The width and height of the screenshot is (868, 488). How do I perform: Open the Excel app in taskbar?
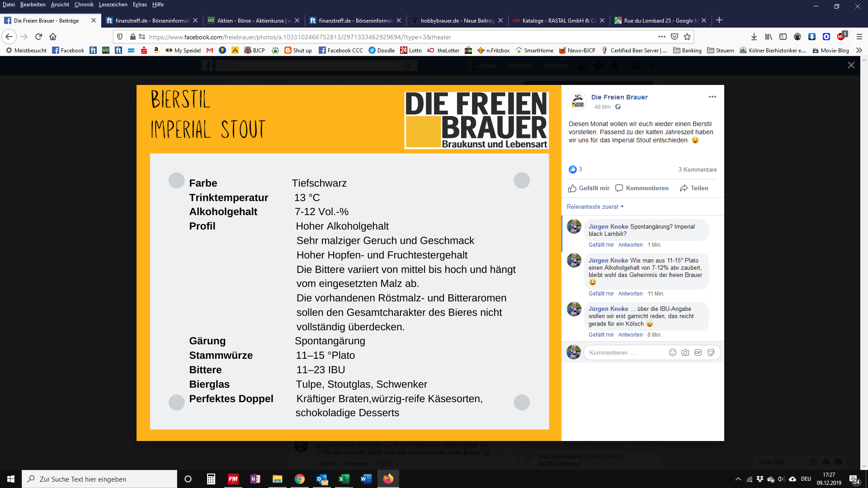344,479
